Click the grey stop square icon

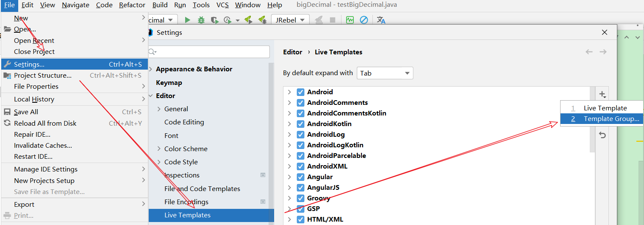point(333,20)
